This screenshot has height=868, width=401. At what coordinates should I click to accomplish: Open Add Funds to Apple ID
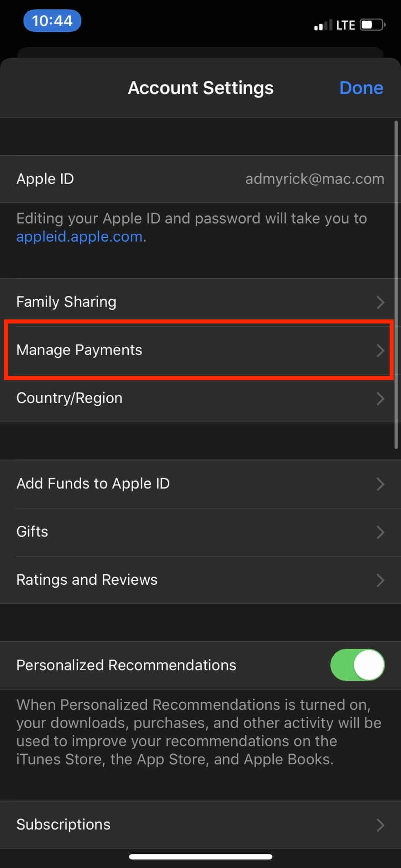(200, 484)
